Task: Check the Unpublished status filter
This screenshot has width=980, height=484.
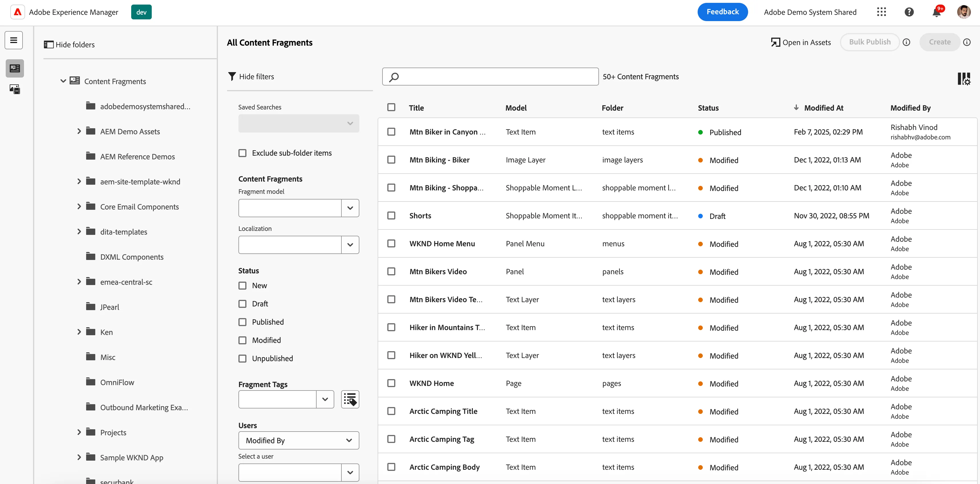Action: point(242,359)
